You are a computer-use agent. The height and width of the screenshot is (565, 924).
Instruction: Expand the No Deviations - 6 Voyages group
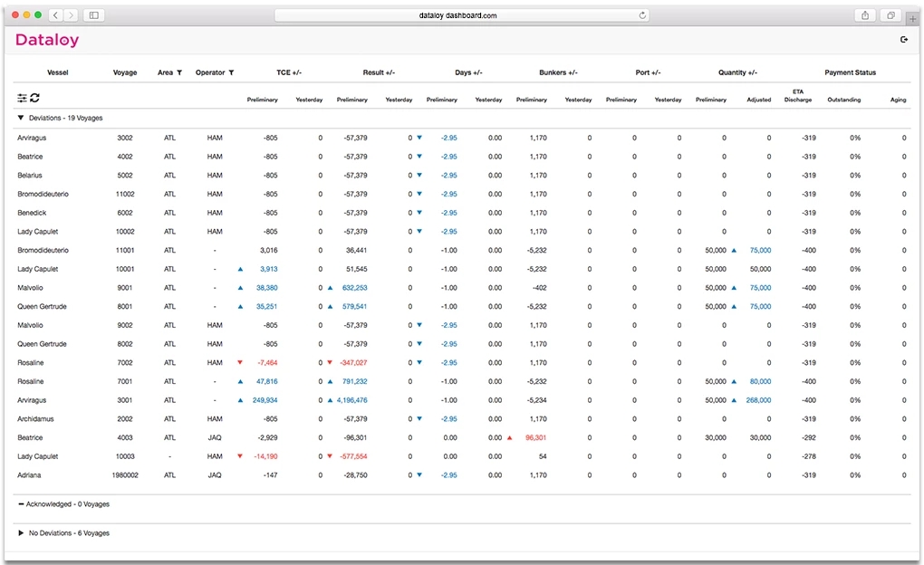[21, 533]
